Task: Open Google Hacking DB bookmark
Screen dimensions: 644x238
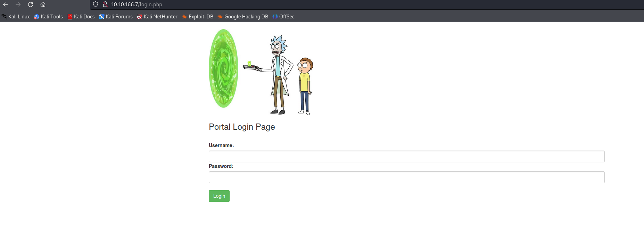Action: point(243,17)
